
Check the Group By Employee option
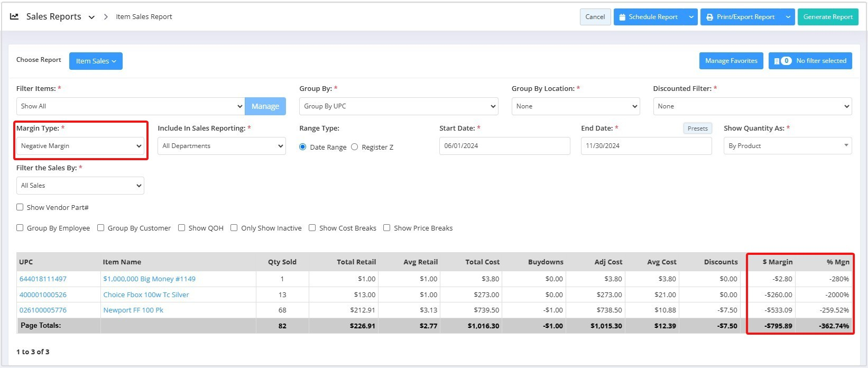[x=20, y=228]
